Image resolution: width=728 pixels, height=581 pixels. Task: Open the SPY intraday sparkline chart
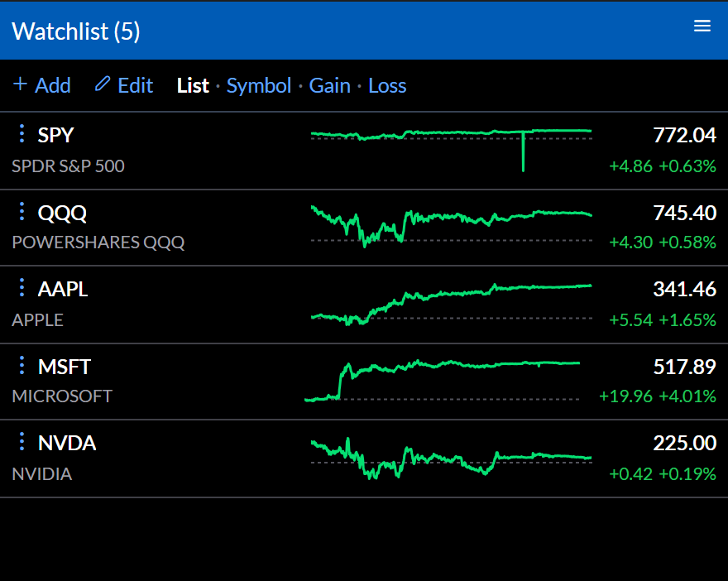click(452, 150)
